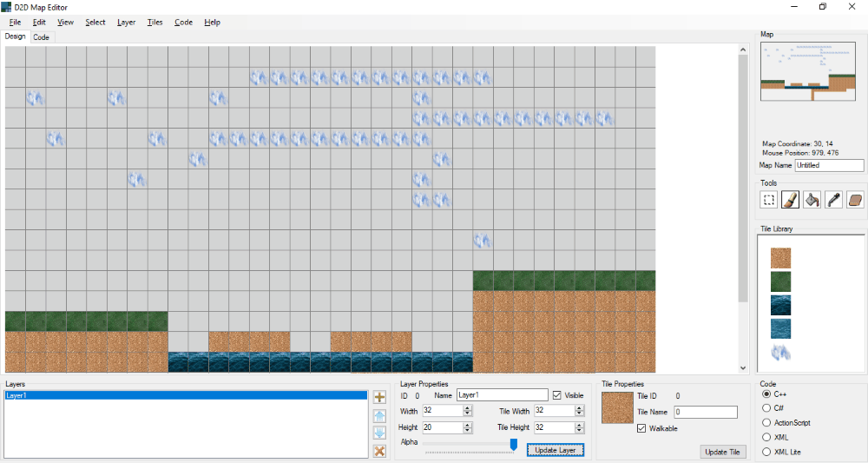Click the map canvas vertical scrollbar thumb
Image resolution: width=868 pixels, height=463 pixels.
pyautogui.click(x=743, y=178)
